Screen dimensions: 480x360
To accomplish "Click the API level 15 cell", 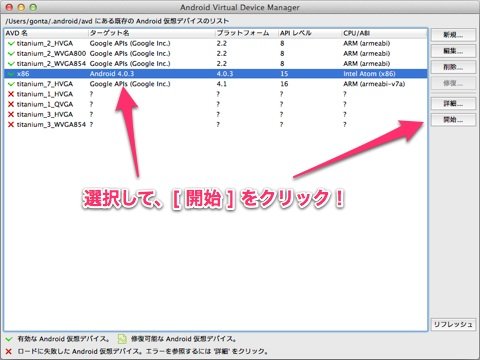I will click(284, 74).
